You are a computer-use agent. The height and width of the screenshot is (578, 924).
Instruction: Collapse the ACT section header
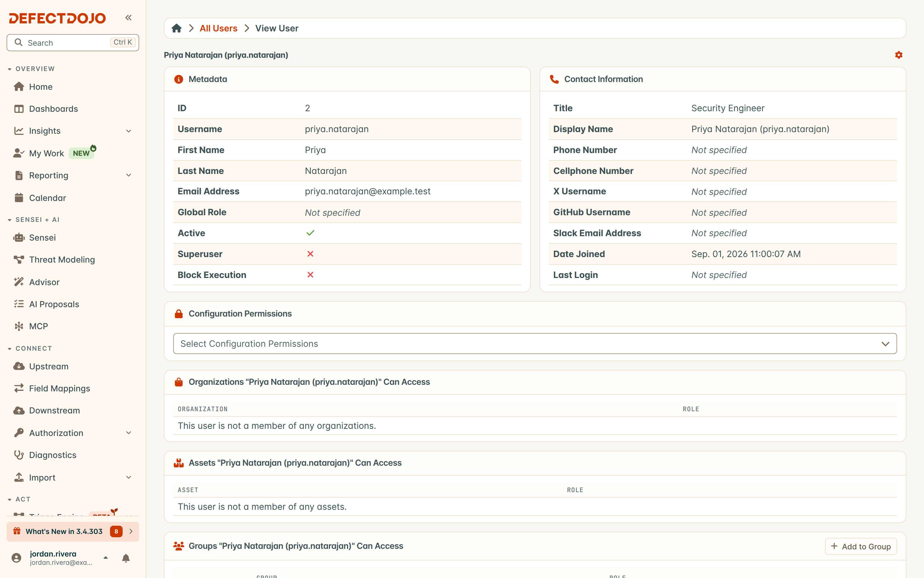point(19,499)
